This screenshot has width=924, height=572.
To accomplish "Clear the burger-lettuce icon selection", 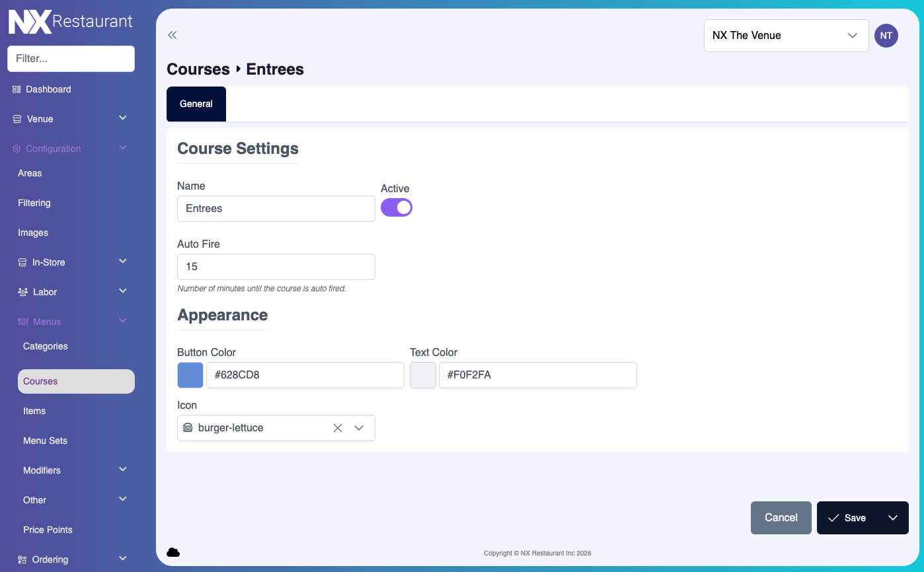I will [x=338, y=428].
